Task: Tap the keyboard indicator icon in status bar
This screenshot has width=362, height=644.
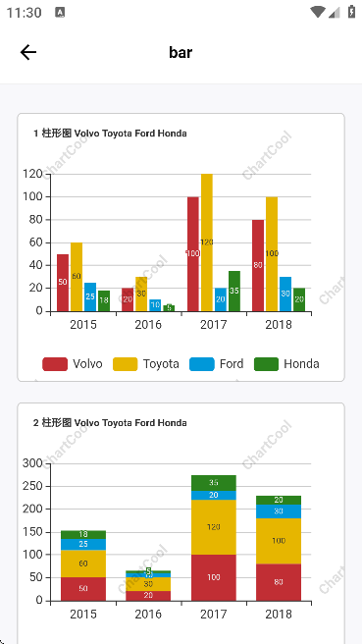Action: (60, 13)
